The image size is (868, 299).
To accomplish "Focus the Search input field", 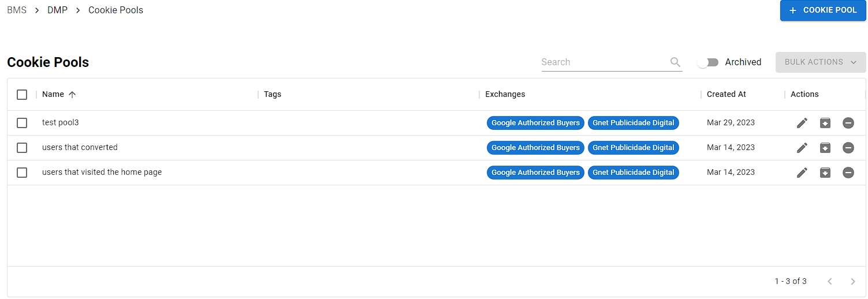I will pyautogui.click(x=603, y=62).
